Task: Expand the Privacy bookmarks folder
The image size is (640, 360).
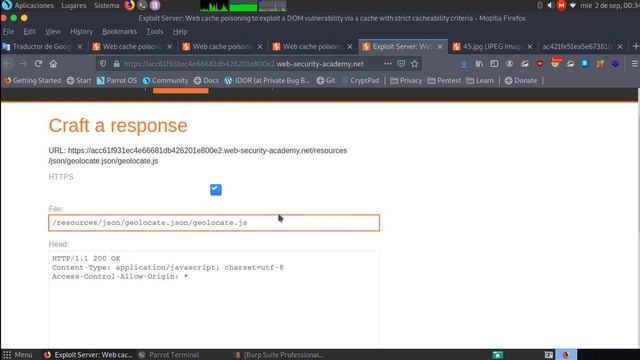Action: 406,81
